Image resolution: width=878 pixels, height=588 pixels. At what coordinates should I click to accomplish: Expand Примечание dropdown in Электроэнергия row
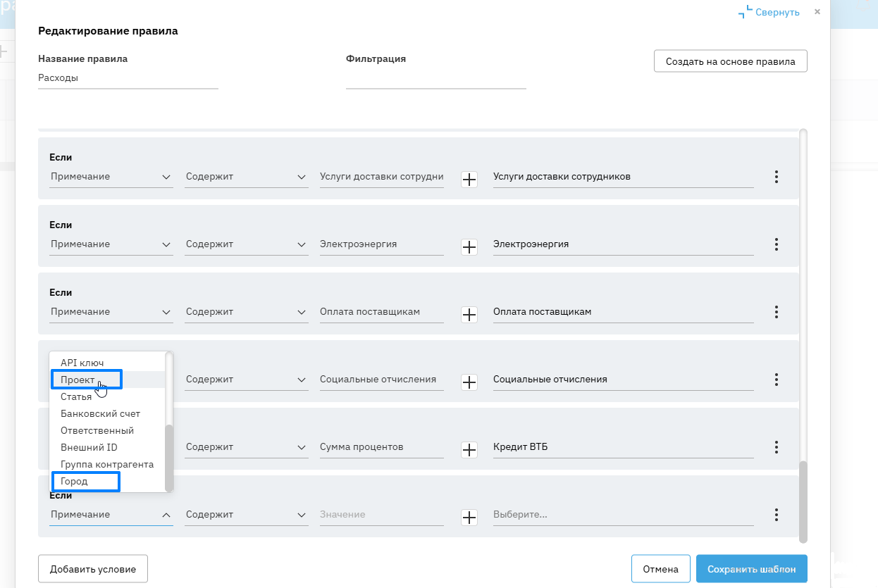(x=111, y=244)
